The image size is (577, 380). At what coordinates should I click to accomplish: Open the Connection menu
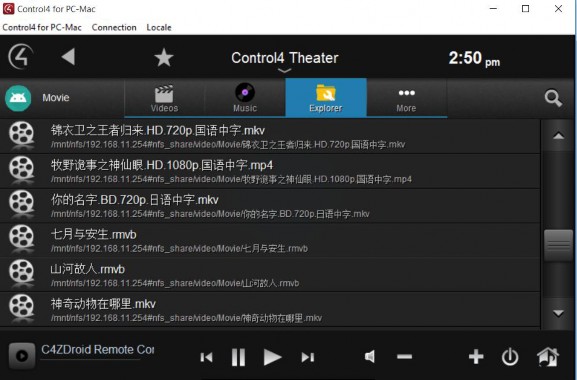pyautogui.click(x=114, y=27)
